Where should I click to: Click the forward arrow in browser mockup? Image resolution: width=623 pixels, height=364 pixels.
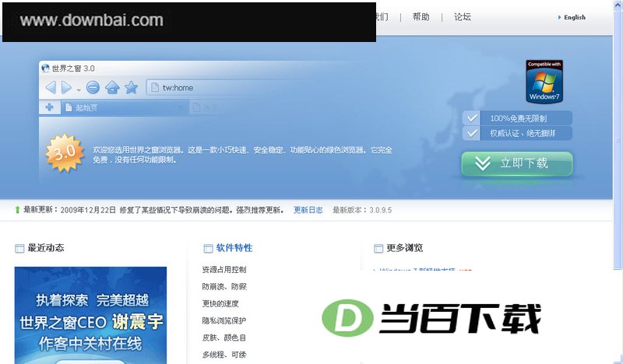point(67,87)
